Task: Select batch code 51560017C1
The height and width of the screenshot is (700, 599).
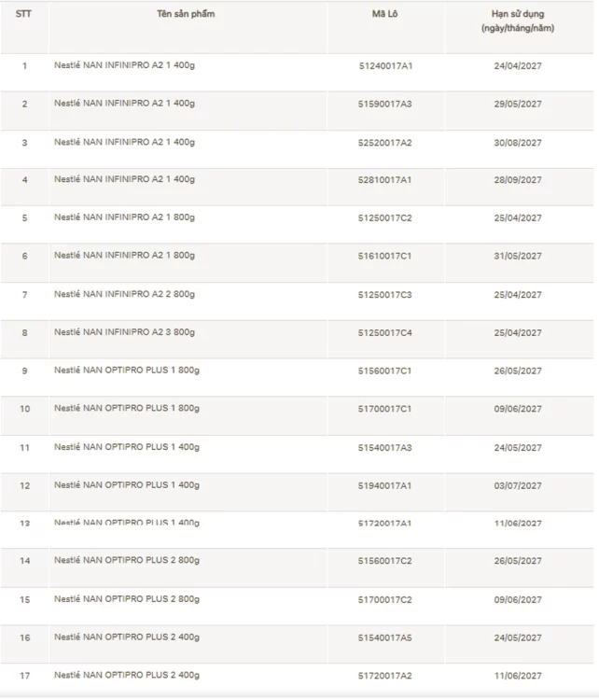Action: 385,371
